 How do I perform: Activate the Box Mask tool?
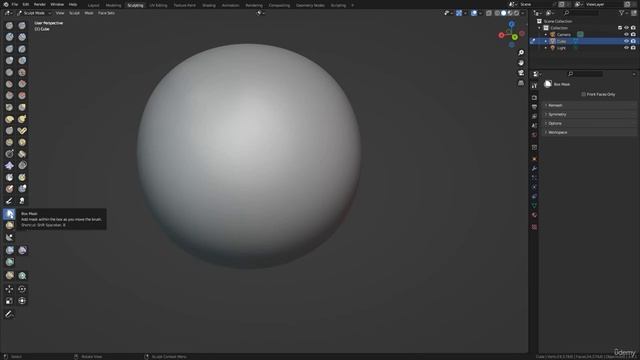pos(9,213)
